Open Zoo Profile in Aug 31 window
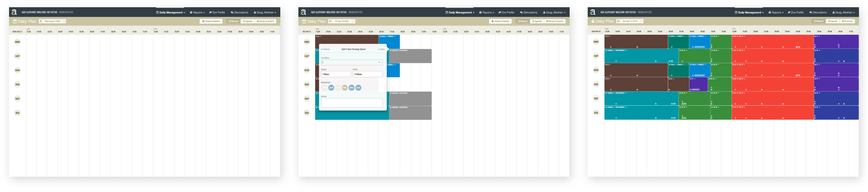Image resolution: width=868 pixels, height=192 pixels. click(217, 13)
